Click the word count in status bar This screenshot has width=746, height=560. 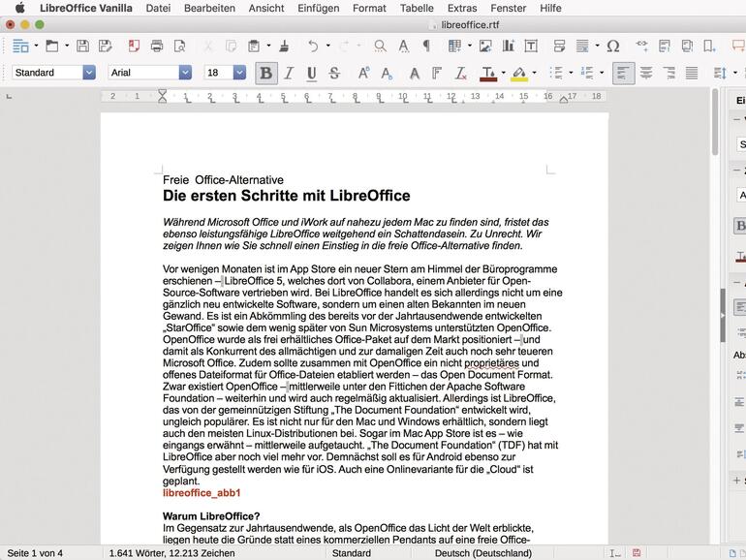[171, 553]
